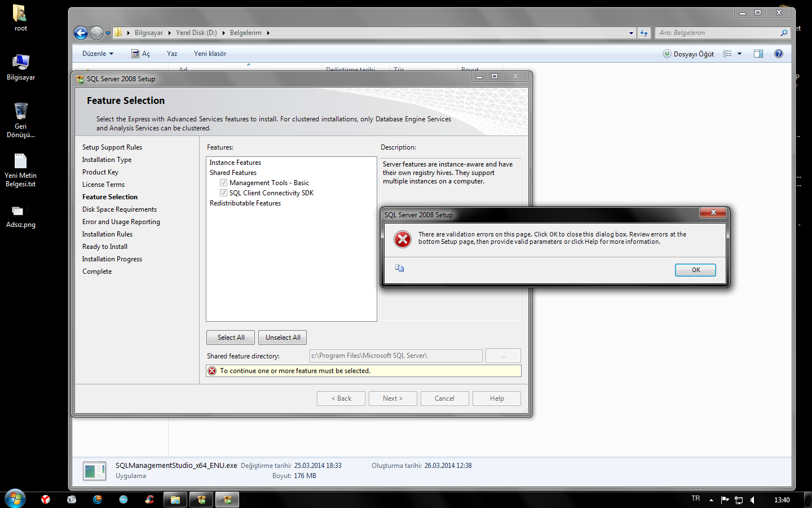Expand the view options dropdown arrow in Explorer
Screen dimensions: 812x508
point(740,54)
